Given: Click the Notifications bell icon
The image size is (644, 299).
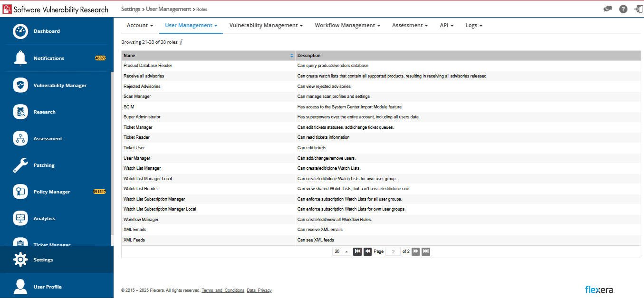Looking at the screenshot, I should click(x=20, y=58).
